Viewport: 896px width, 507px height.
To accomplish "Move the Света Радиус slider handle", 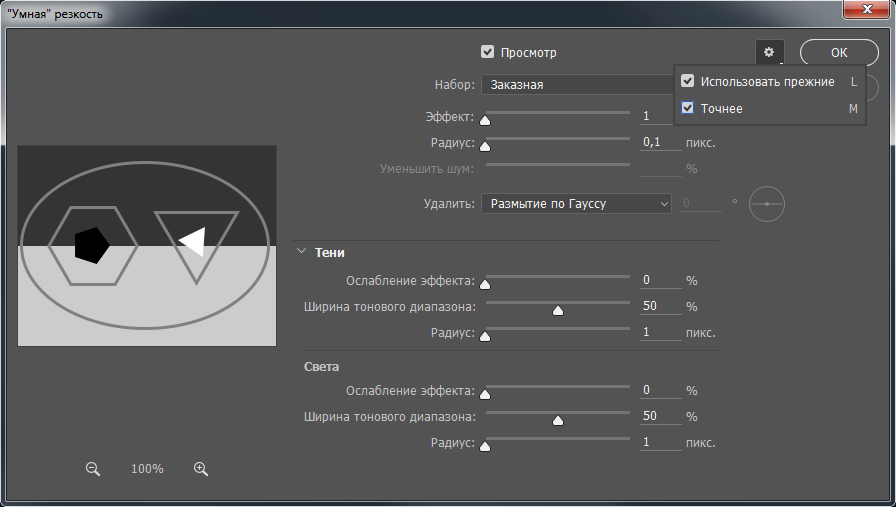I will click(485, 447).
